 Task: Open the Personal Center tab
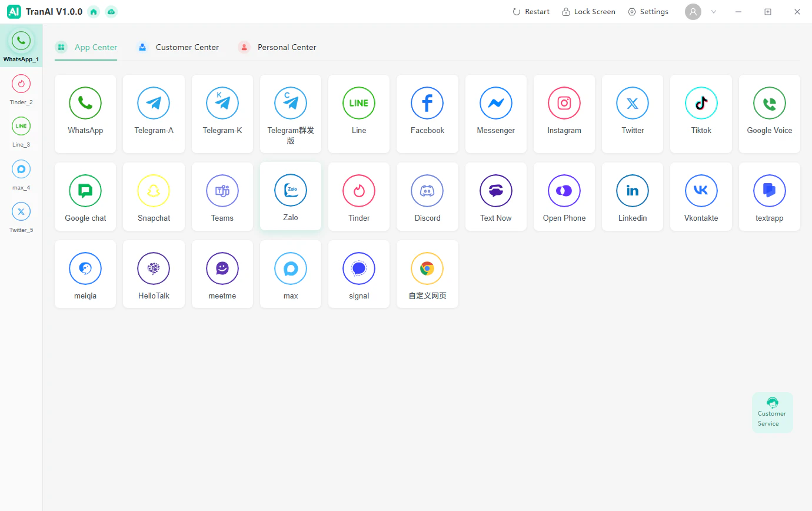tap(277, 47)
